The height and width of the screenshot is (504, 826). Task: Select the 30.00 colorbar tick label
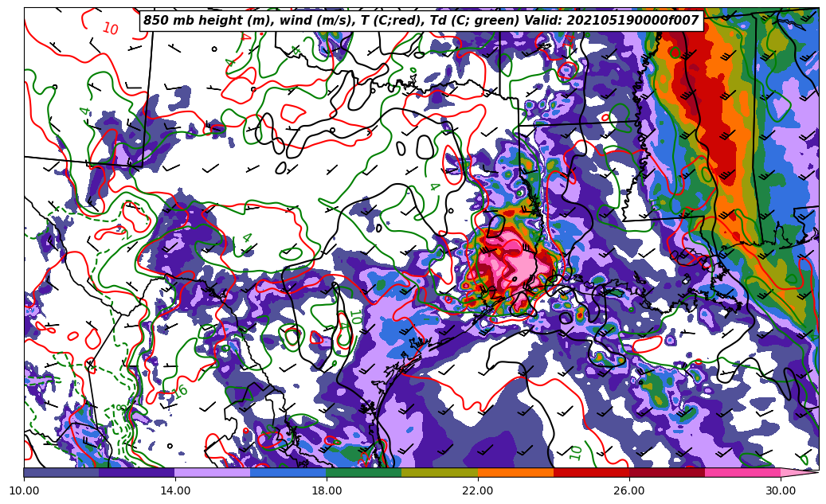780,490
